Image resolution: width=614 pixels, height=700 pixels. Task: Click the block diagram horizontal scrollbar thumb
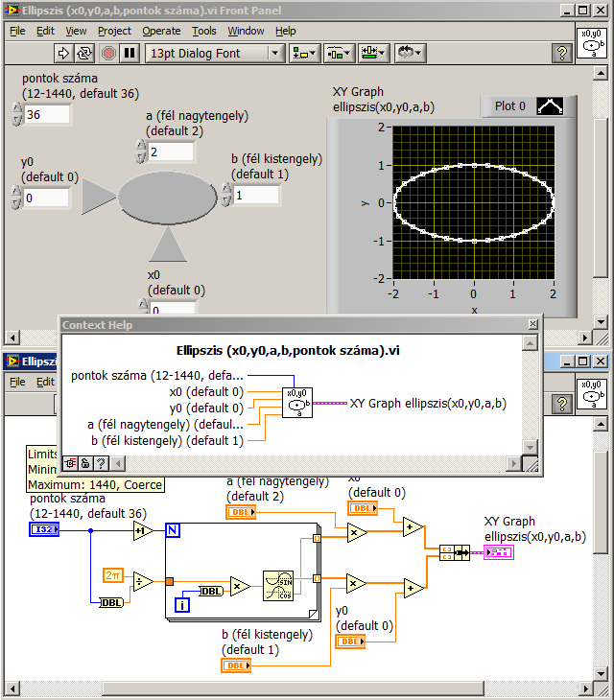tap(293, 688)
